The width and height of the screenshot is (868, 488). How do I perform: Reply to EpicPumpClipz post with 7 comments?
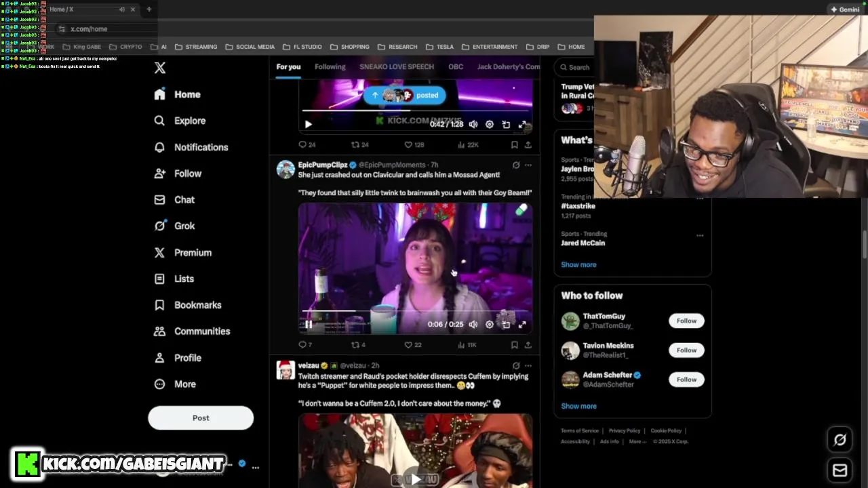tap(305, 345)
